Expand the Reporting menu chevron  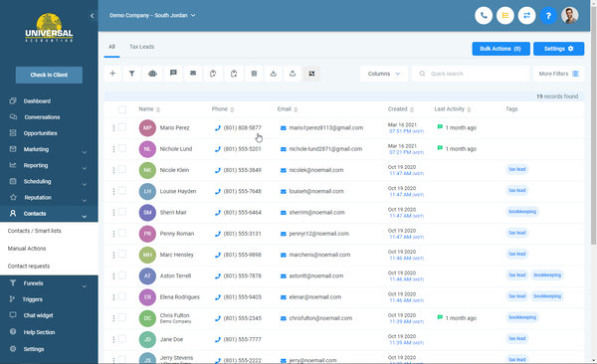point(85,168)
